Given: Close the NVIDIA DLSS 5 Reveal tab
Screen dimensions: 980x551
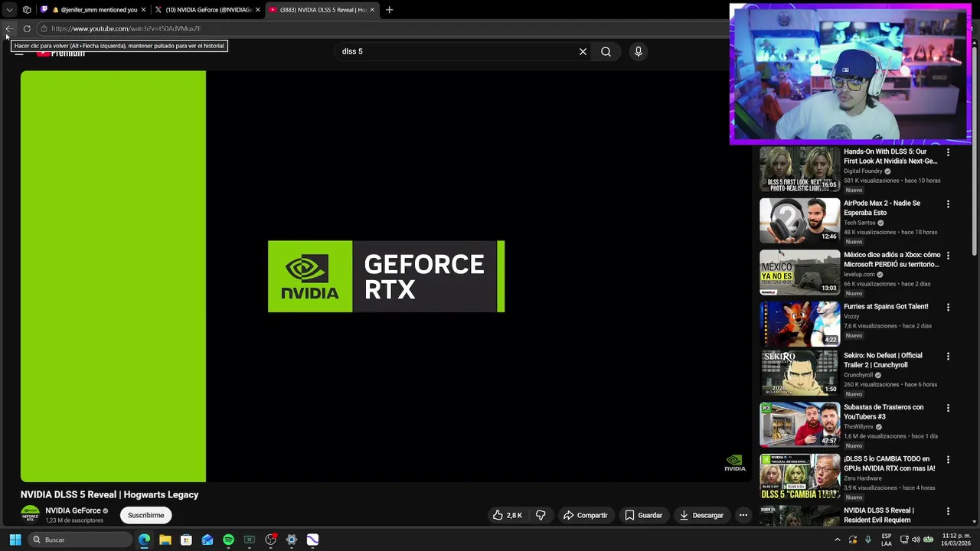Looking at the screenshot, I should [372, 10].
